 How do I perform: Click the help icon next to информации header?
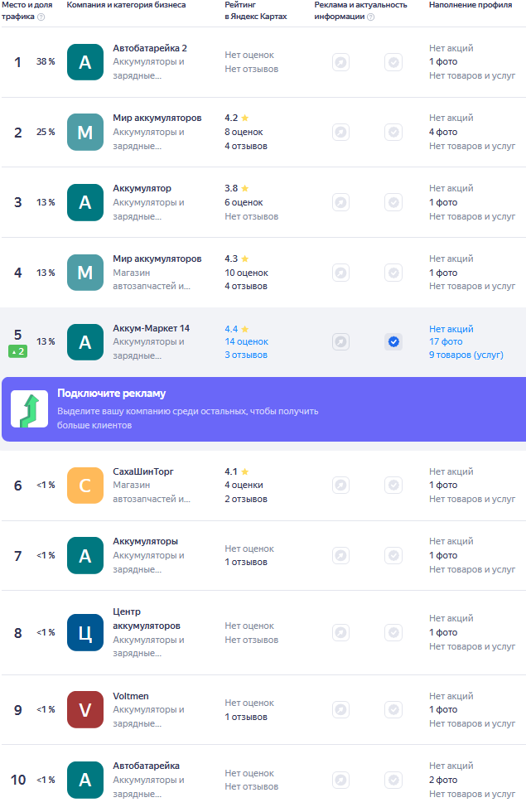[x=371, y=17]
